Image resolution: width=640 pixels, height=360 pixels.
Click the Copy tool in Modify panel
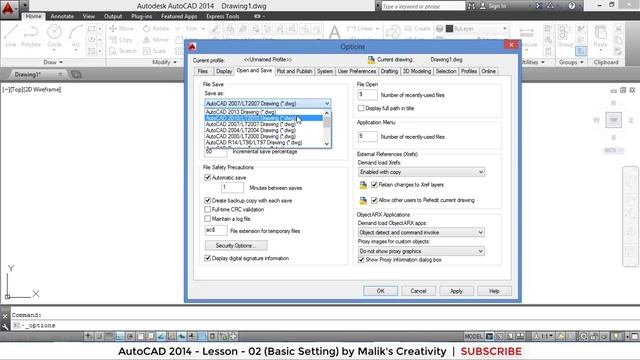pos(121,40)
